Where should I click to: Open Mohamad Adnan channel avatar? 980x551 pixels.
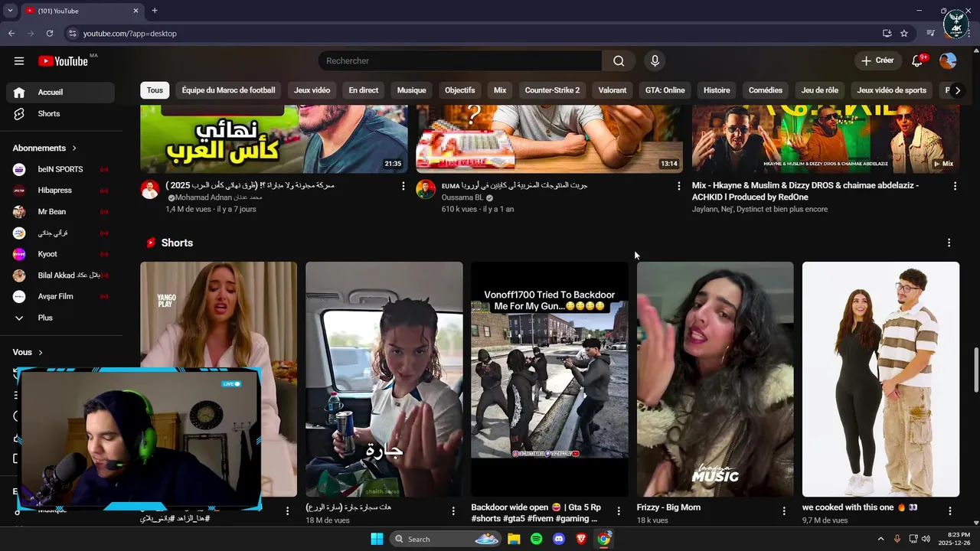pos(150,190)
